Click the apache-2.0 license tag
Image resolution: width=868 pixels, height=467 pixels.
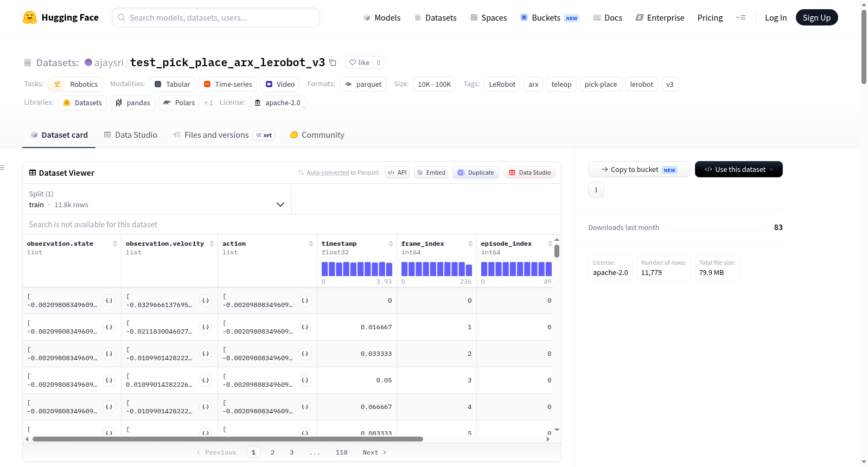[278, 103]
